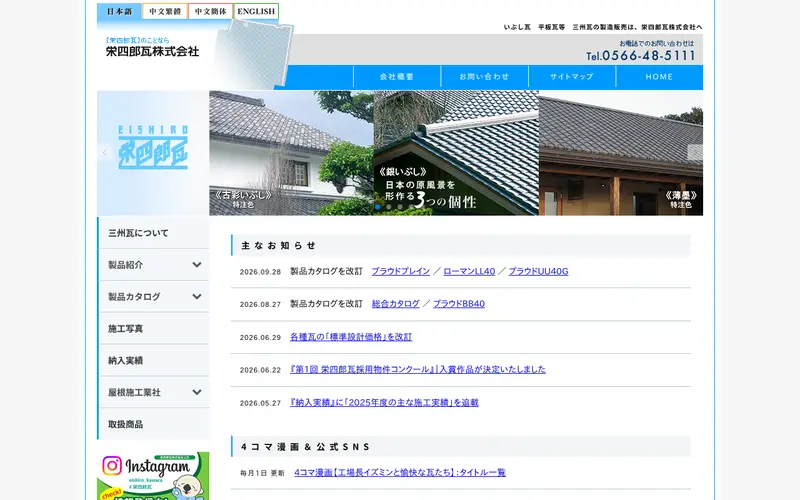The image size is (800, 500).
Task: Open 納入実績 in sidebar
Action: [x=154, y=361]
